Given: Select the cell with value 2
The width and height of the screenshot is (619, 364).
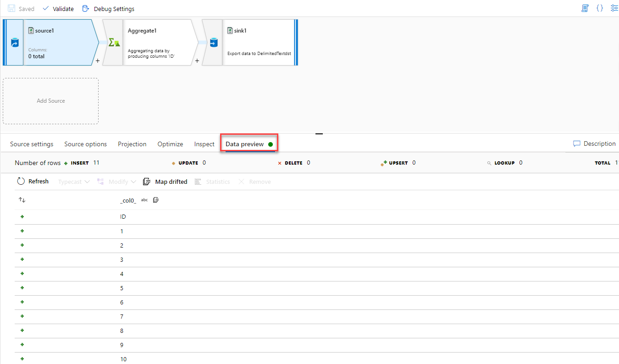Looking at the screenshot, I should [122, 245].
